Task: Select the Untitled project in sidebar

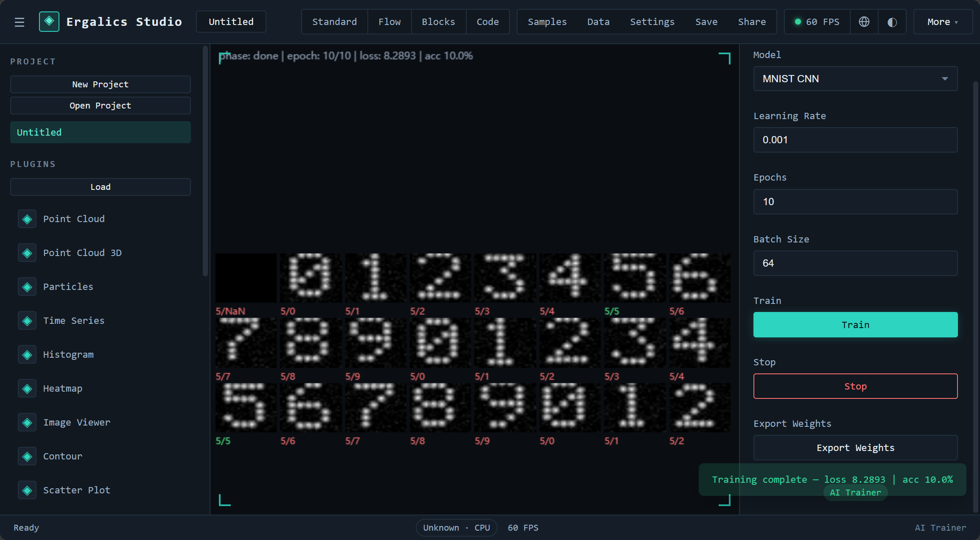Action: pyautogui.click(x=101, y=132)
